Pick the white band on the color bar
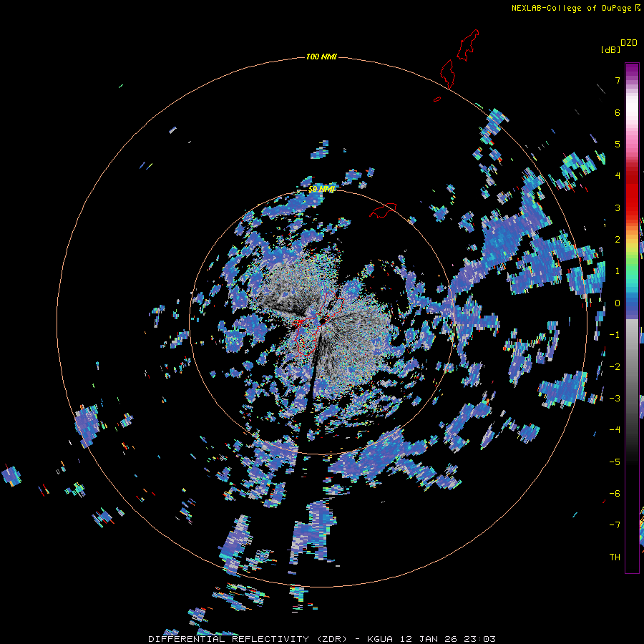This screenshot has height=644, width=644. click(632, 107)
